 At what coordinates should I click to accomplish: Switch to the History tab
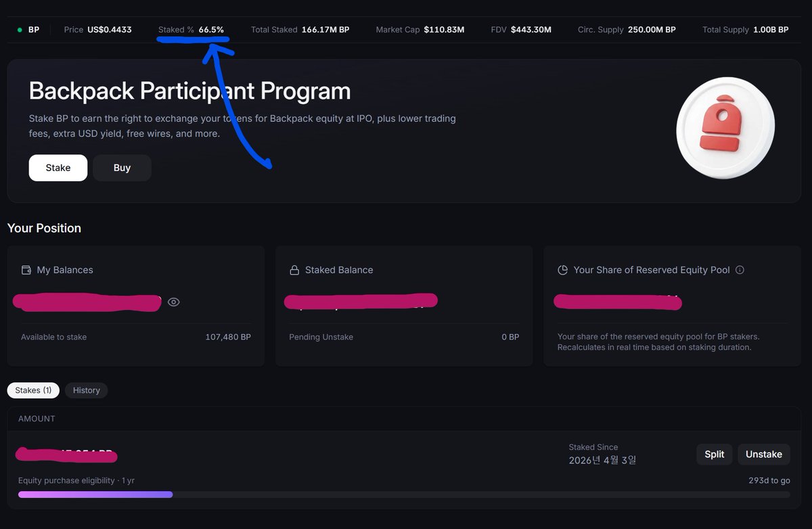(x=87, y=390)
